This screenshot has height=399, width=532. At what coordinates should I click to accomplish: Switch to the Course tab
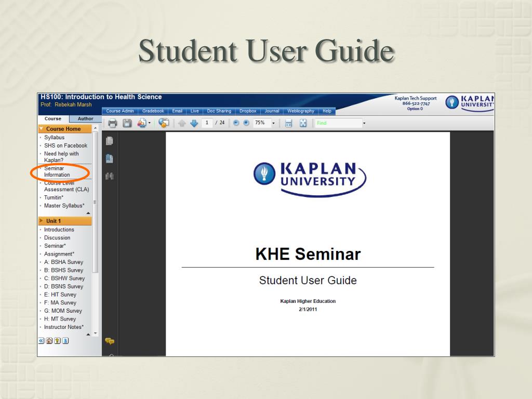53,119
